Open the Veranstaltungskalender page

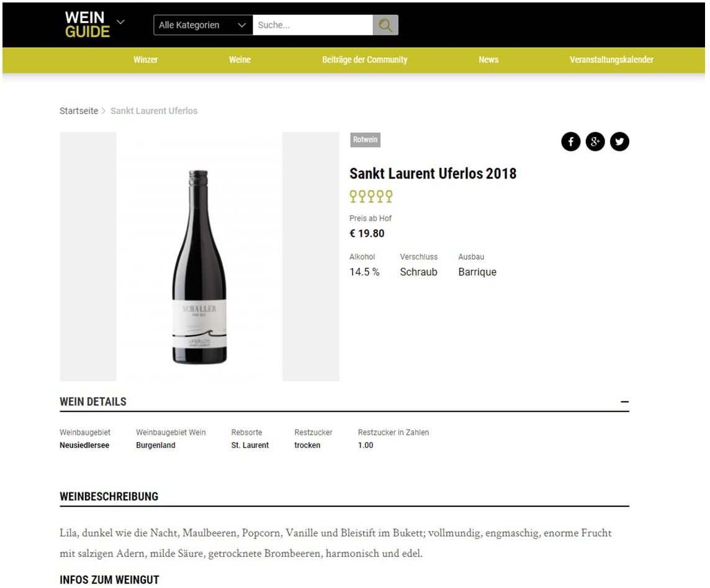point(611,60)
